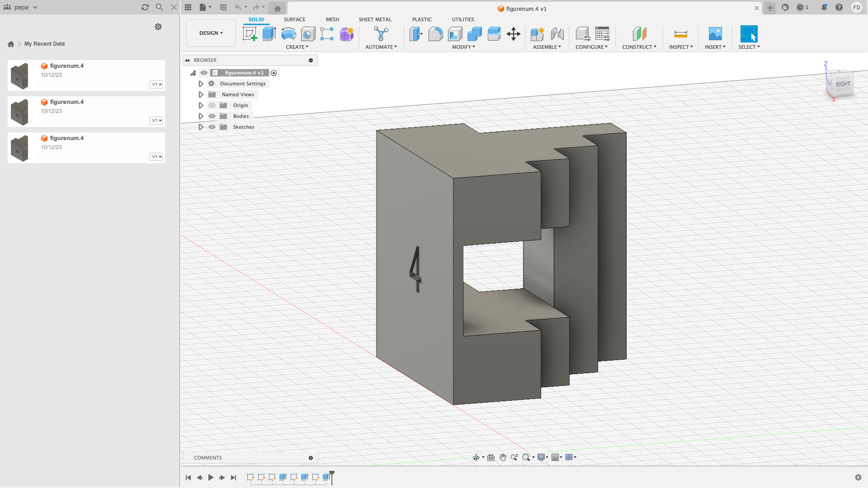Screen dimensions: 868x488
Task: Open the pepa team switcher
Action: tap(21, 7)
